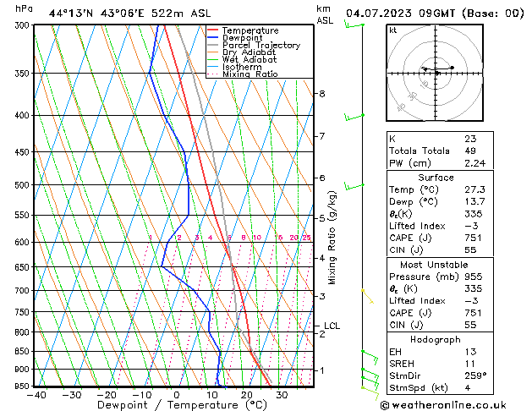Click the wind barb at 500 hPa
This screenshot has height=411, width=532.
(x=354, y=186)
